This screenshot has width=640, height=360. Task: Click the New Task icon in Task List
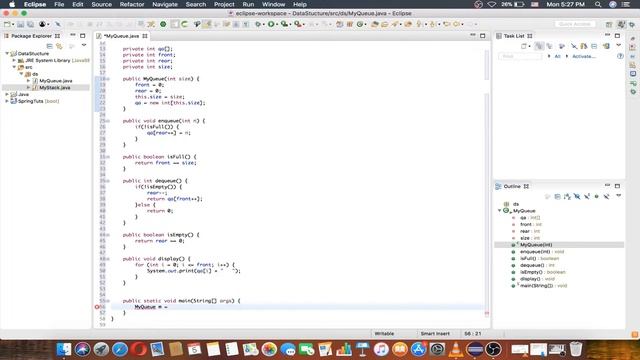tap(524, 46)
